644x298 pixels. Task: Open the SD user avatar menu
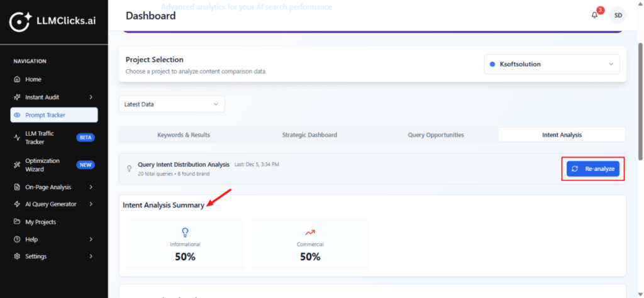pos(618,15)
